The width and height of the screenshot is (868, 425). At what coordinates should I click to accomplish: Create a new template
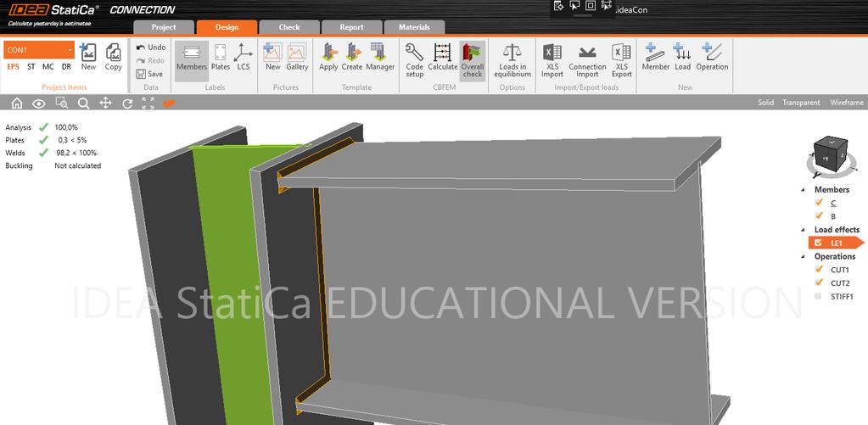[x=351, y=58]
